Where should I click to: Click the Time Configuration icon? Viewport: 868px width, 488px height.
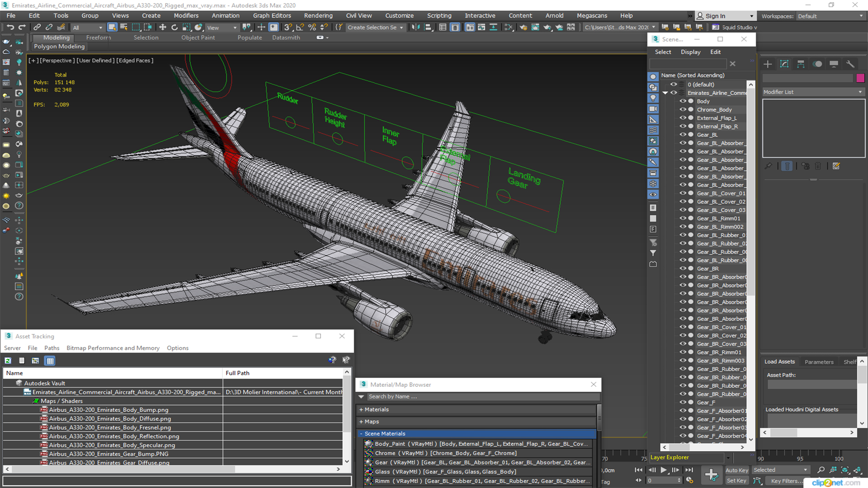(x=689, y=480)
